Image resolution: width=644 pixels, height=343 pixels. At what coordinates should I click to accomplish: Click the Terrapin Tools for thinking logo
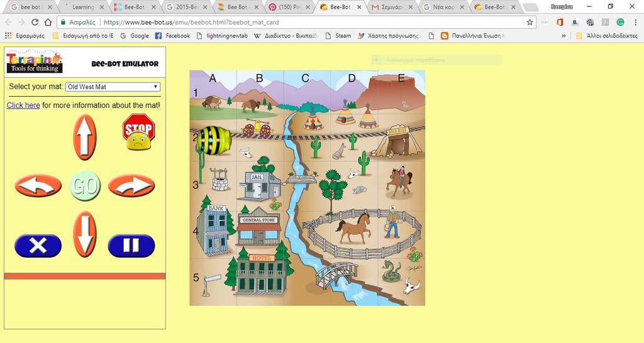[x=34, y=62]
